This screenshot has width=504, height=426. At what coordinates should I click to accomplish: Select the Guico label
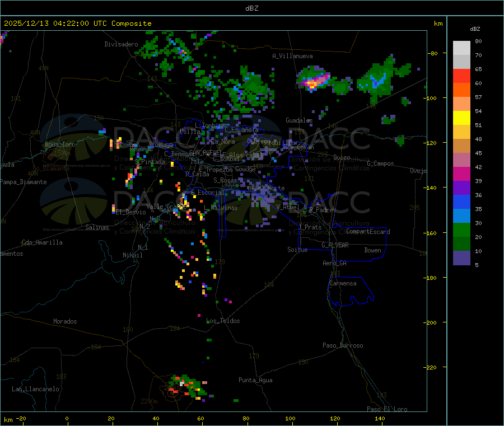(342, 157)
